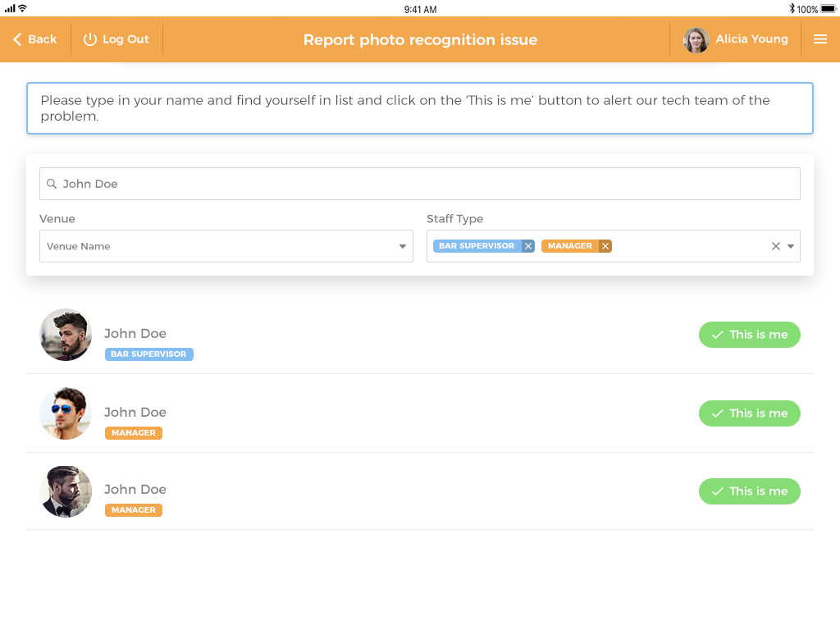Image resolution: width=840 pixels, height=630 pixels.
Task: Clear all Staff Type selections
Action: point(775,246)
